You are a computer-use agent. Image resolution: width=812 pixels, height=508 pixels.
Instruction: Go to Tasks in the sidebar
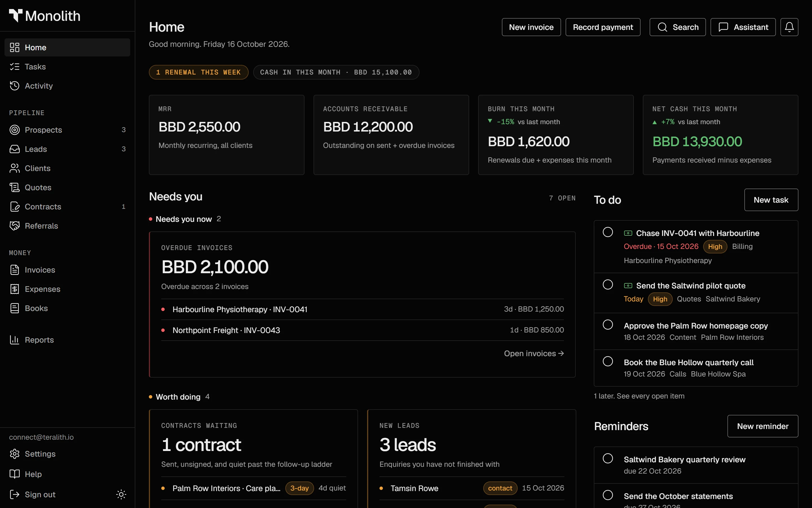pyautogui.click(x=67, y=67)
